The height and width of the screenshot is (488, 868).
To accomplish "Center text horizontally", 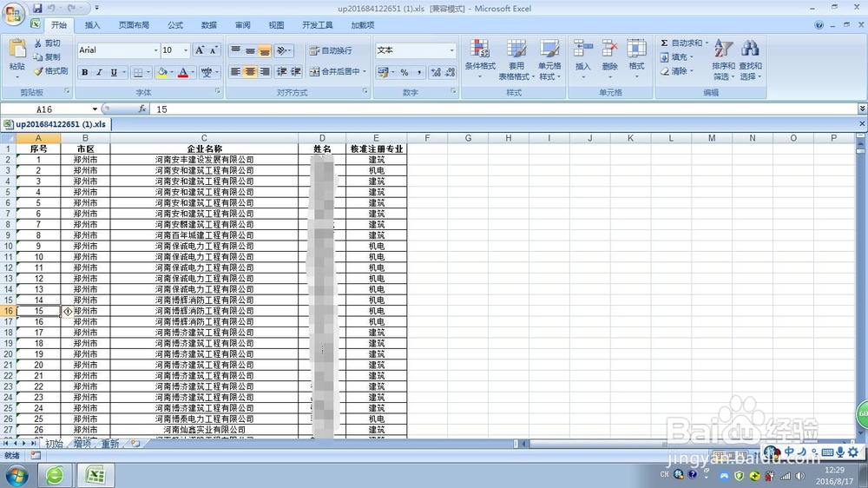I will pyautogui.click(x=250, y=72).
